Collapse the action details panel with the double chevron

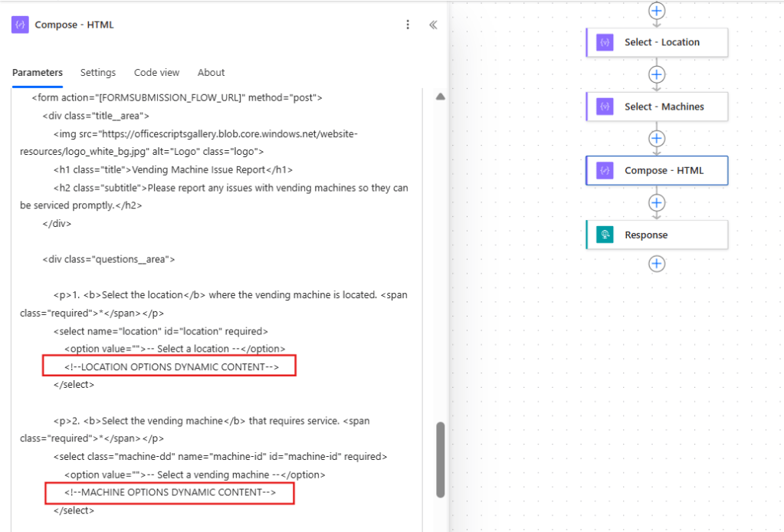point(433,25)
